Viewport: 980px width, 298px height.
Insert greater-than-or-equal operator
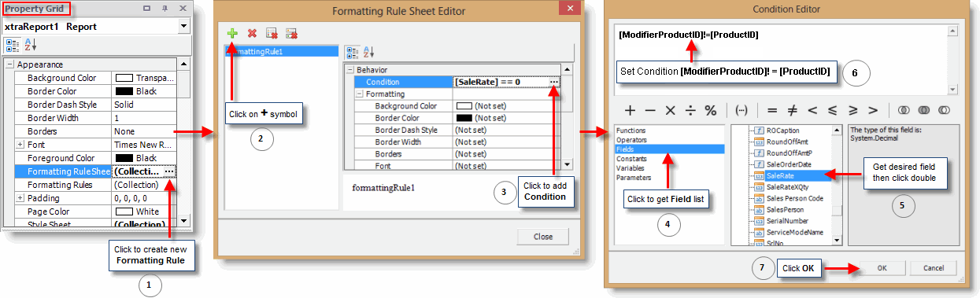click(x=852, y=109)
